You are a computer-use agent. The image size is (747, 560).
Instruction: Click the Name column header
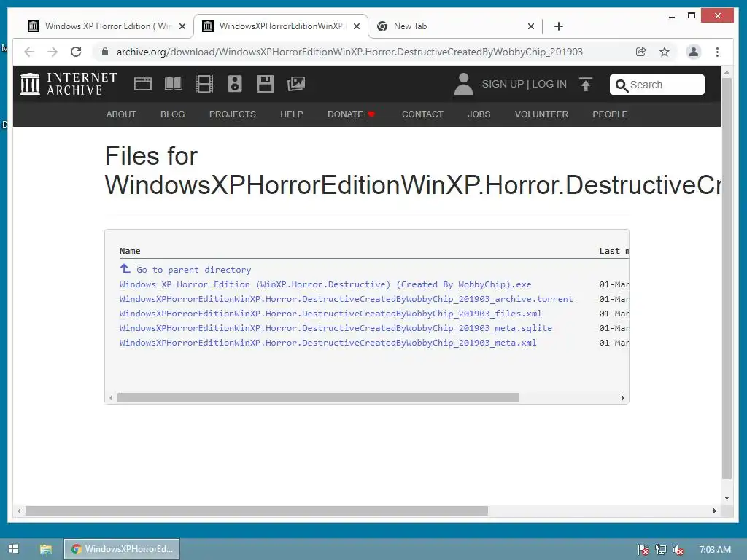point(130,251)
